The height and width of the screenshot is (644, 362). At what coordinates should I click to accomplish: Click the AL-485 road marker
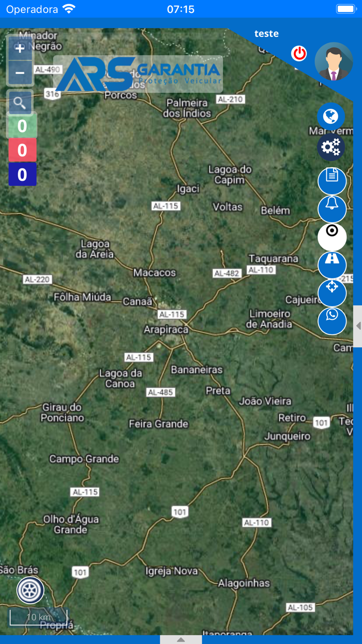[x=160, y=392]
